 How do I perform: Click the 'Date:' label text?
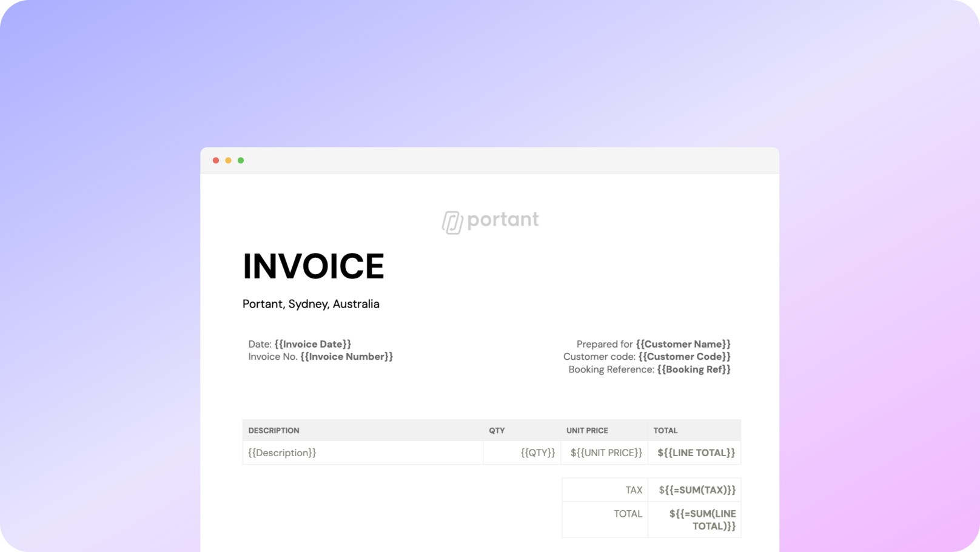point(260,344)
